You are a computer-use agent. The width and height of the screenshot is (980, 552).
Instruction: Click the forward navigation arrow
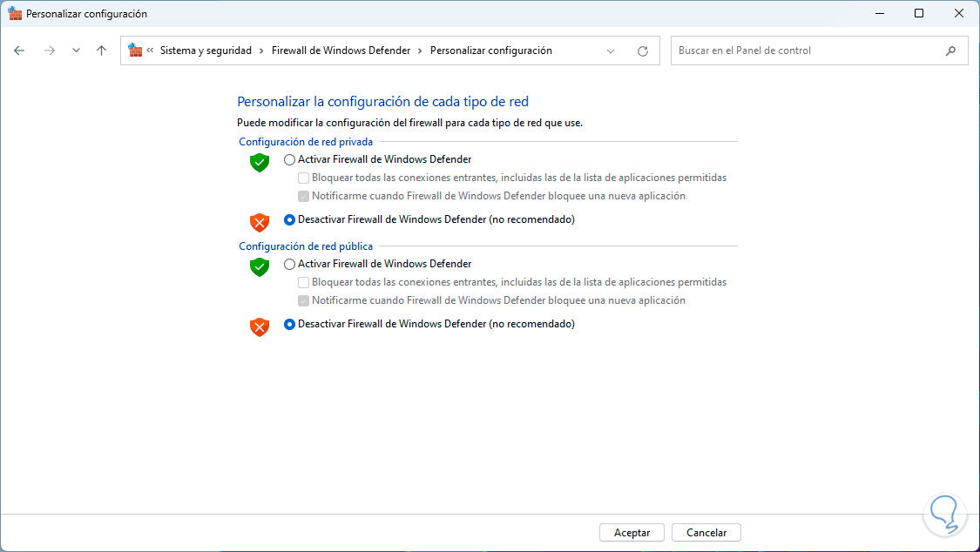tap(50, 50)
